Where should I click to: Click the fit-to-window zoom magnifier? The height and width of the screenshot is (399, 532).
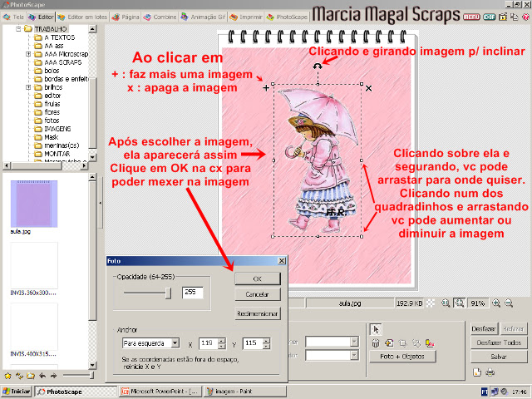point(460,303)
